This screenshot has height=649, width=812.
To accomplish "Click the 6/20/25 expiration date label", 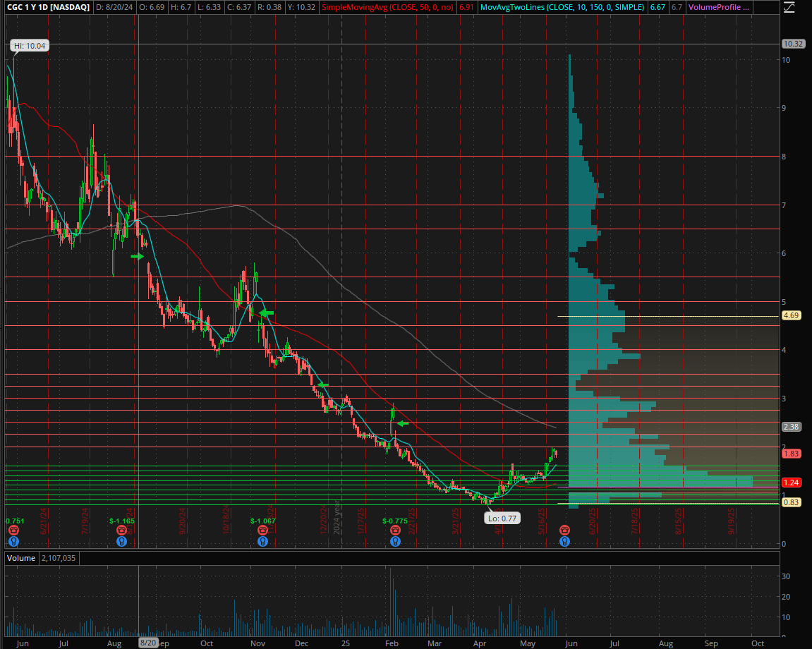I will coord(592,521).
